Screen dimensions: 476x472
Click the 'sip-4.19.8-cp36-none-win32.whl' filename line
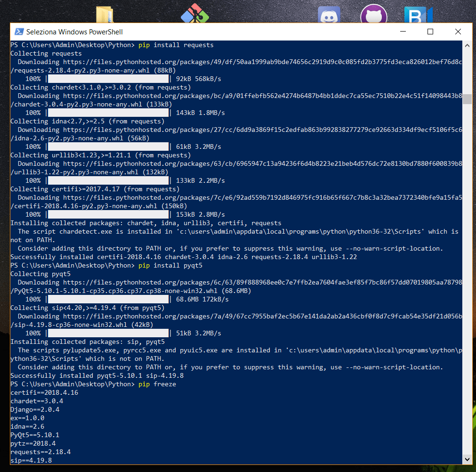coord(81,325)
